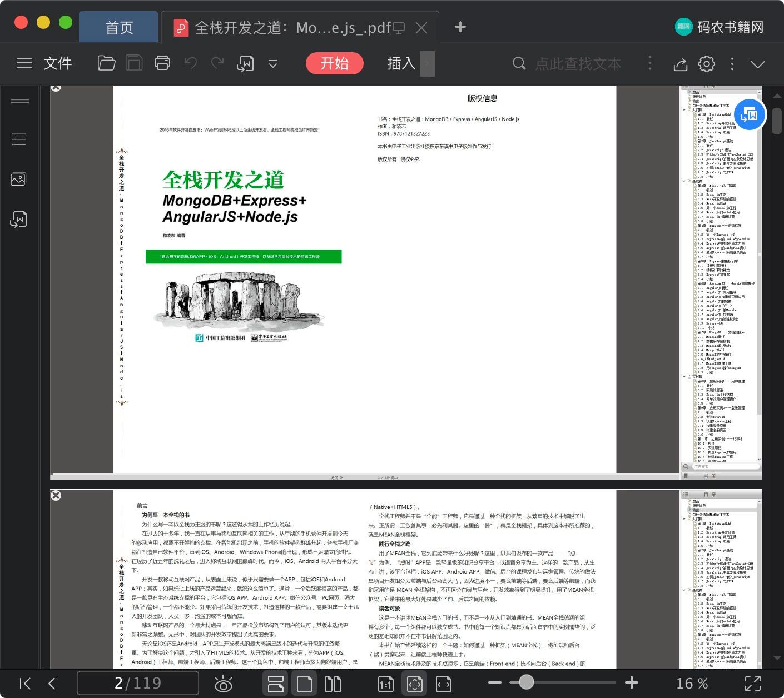Open the hamburger main menu
Image resolution: width=784 pixels, height=698 pixels.
24,63
